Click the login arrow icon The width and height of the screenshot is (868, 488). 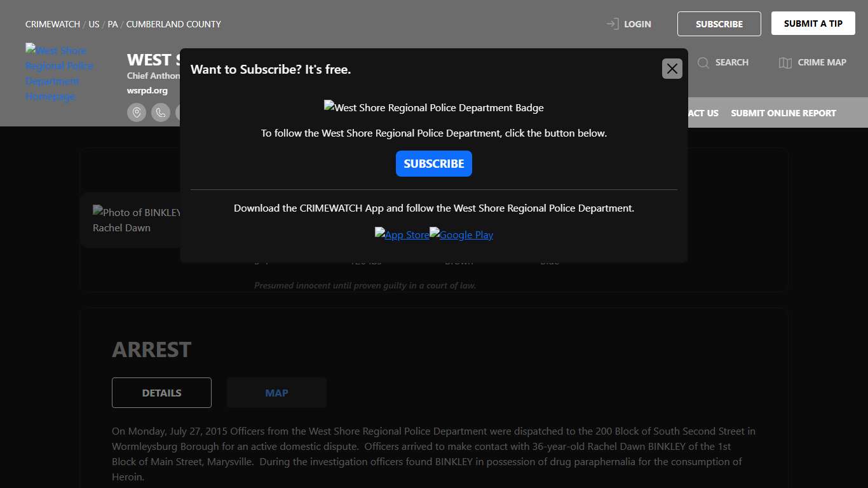point(612,24)
